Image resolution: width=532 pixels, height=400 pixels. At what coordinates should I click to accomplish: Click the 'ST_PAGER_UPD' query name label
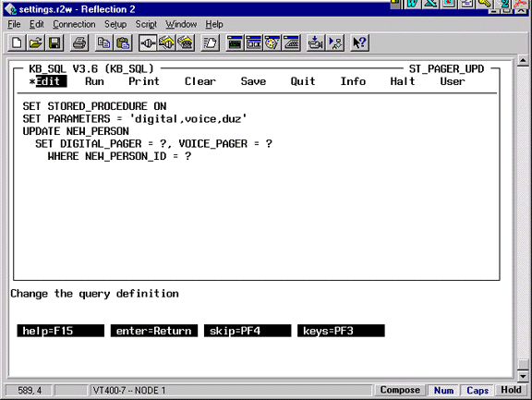[446, 69]
